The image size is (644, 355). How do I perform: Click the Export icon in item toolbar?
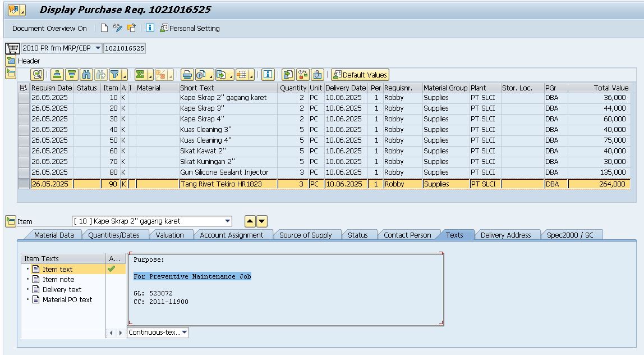[x=222, y=75]
